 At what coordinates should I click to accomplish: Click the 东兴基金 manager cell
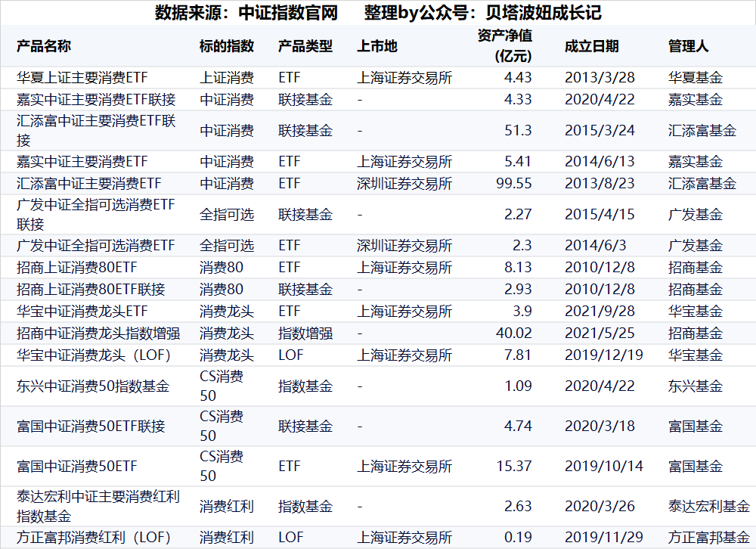[696, 386]
